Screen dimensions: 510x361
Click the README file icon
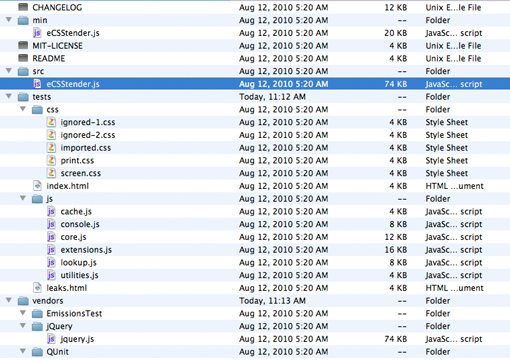pos(23,58)
